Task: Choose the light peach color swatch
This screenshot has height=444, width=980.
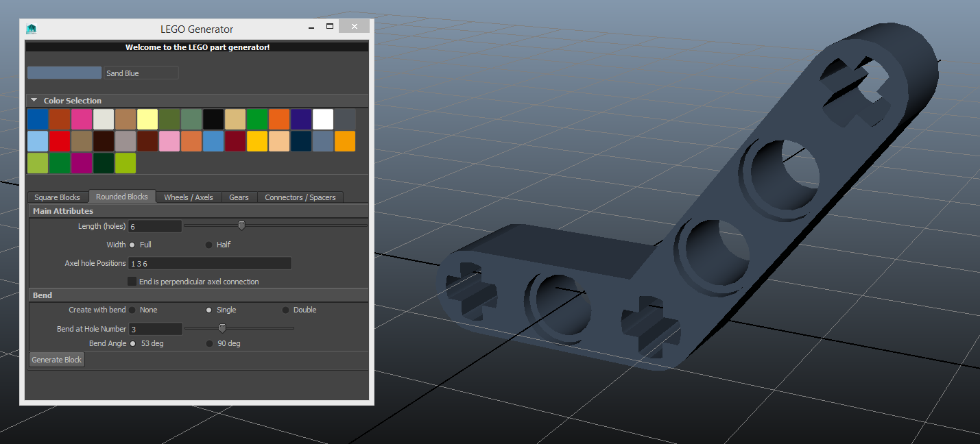Action: point(279,141)
